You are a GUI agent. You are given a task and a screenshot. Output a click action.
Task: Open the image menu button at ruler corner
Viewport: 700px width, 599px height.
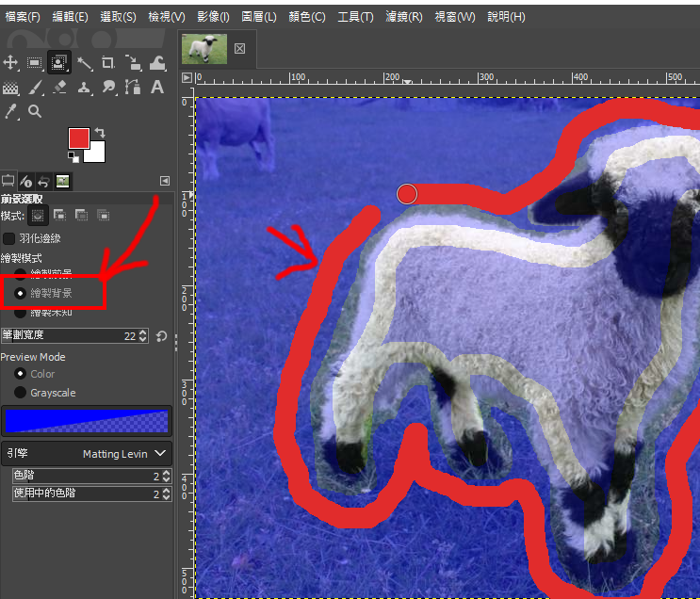tap(187, 77)
